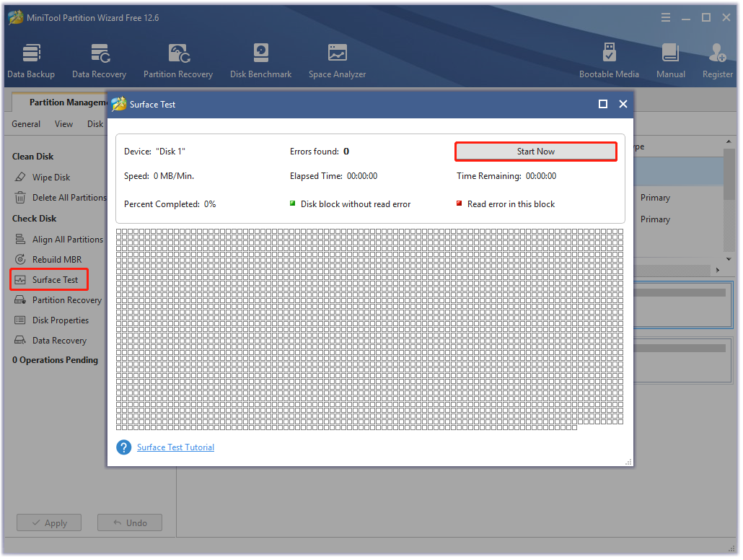The image size is (743, 560).
Task: Create Bootable Media
Action: pos(609,61)
